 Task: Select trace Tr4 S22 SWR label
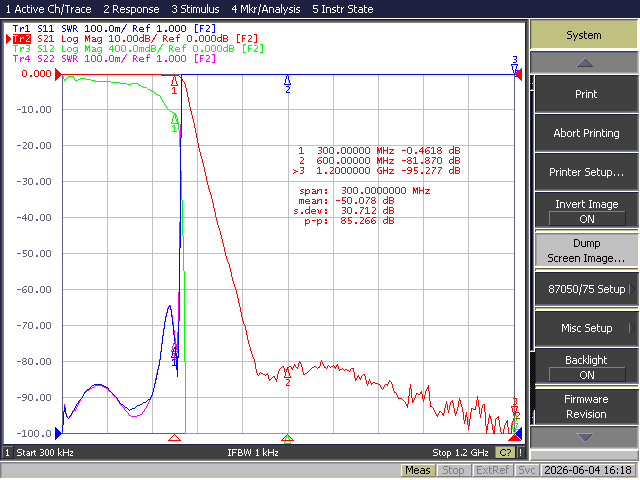click(x=114, y=59)
